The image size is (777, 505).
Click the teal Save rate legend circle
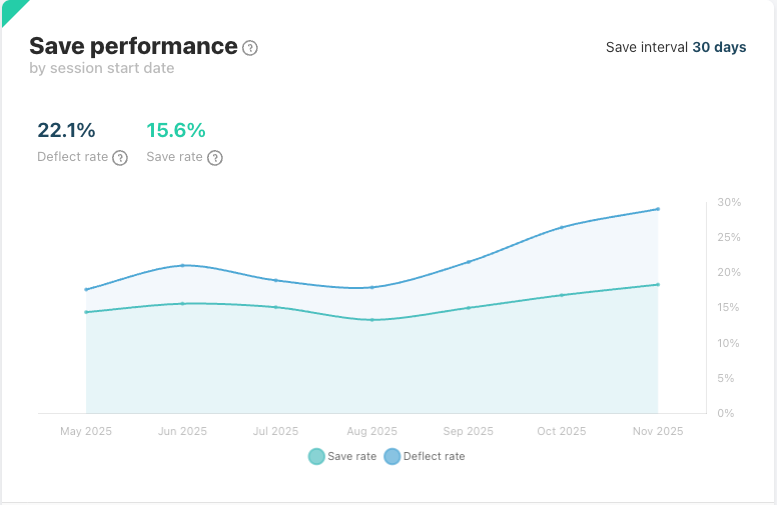(316, 456)
